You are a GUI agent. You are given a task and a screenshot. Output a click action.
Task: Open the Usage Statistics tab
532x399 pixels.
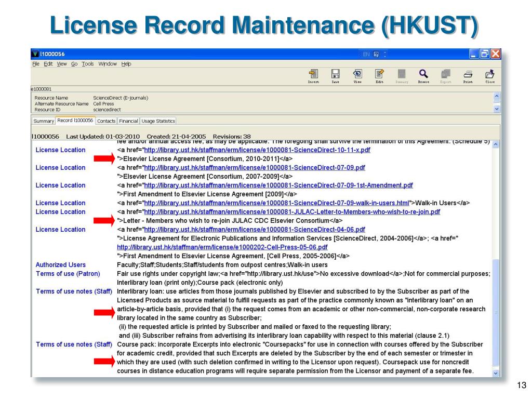coord(158,121)
